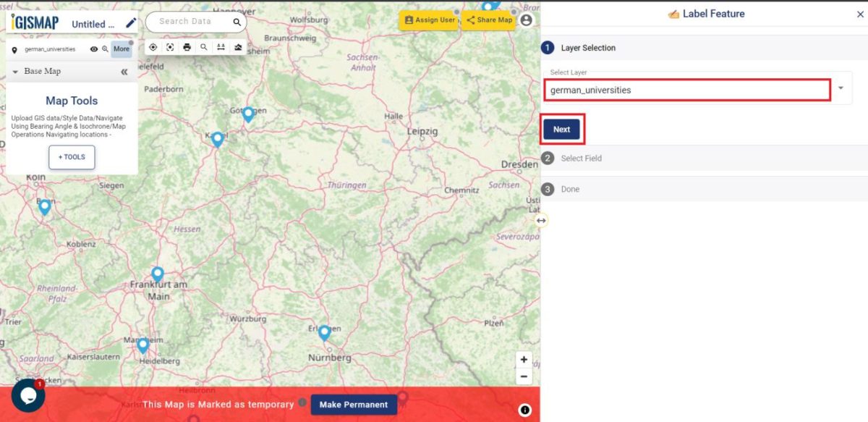Click the Assign User option

pyautogui.click(x=430, y=20)
